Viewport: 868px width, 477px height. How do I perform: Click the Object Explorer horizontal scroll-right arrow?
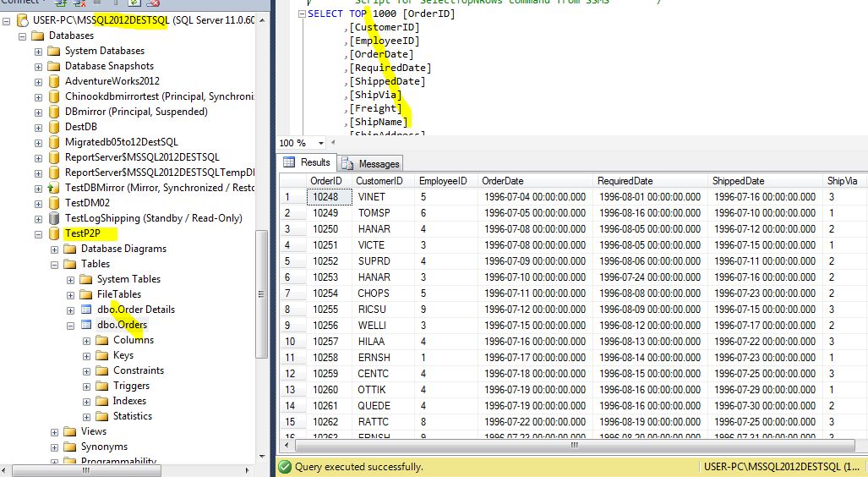point(248,470)
